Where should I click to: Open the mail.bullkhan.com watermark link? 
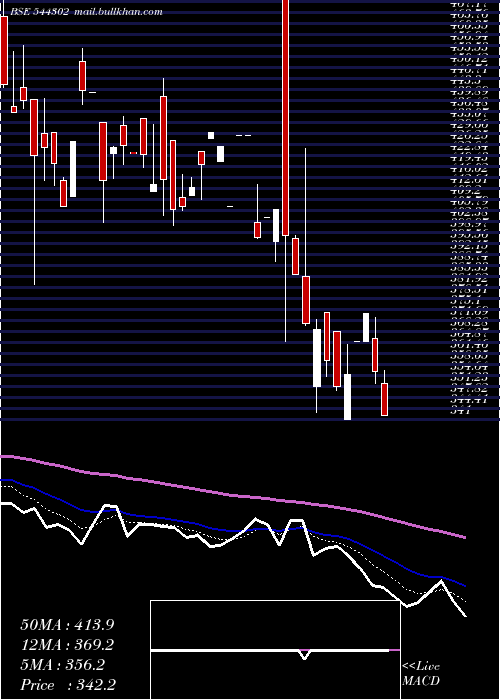tap(117, 12)
